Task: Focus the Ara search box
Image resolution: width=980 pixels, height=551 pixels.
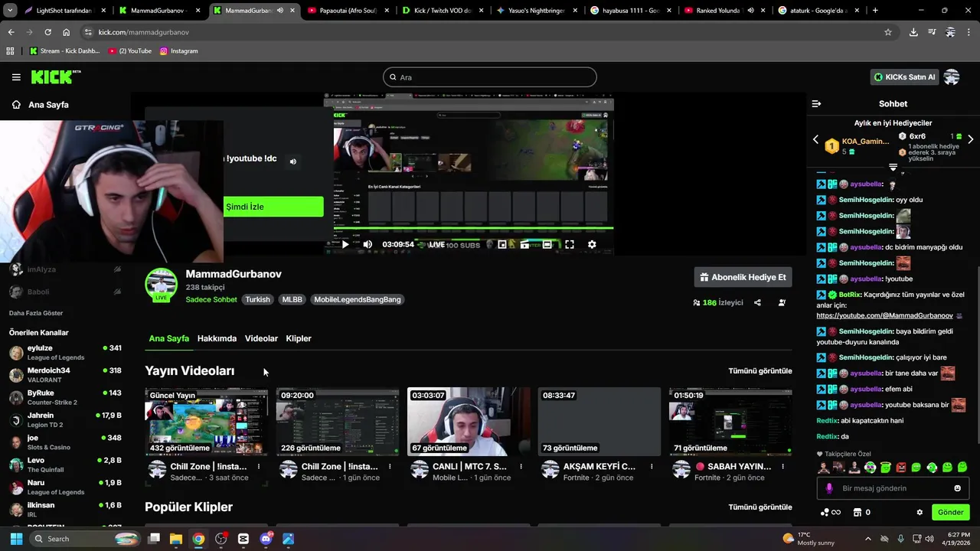Action: coord(489,77)
